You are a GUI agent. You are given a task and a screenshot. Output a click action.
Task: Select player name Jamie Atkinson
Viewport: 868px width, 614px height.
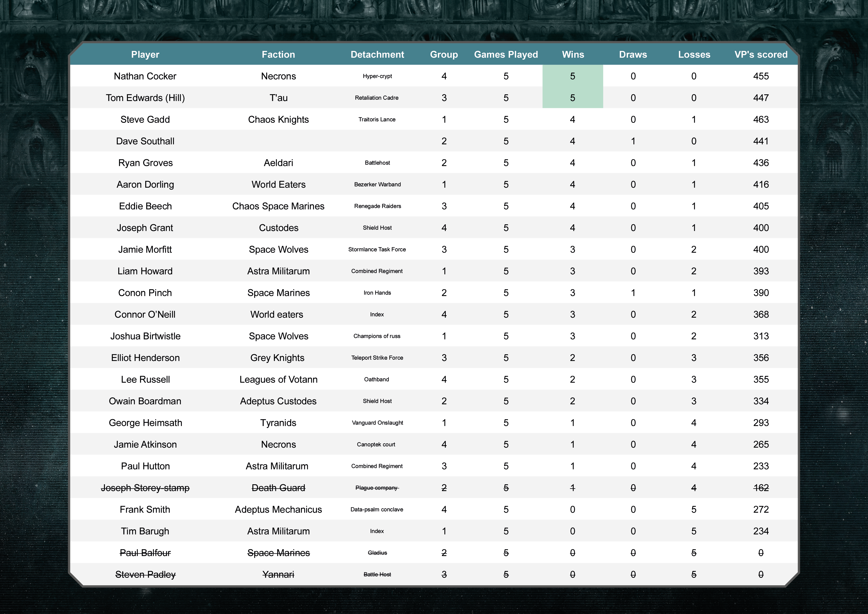click(145, 444)
